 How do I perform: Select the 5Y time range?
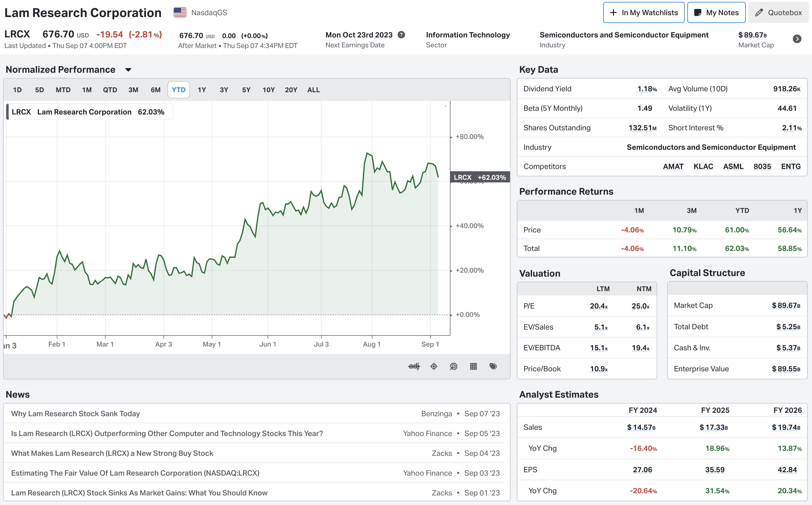[x=246, y=90]
